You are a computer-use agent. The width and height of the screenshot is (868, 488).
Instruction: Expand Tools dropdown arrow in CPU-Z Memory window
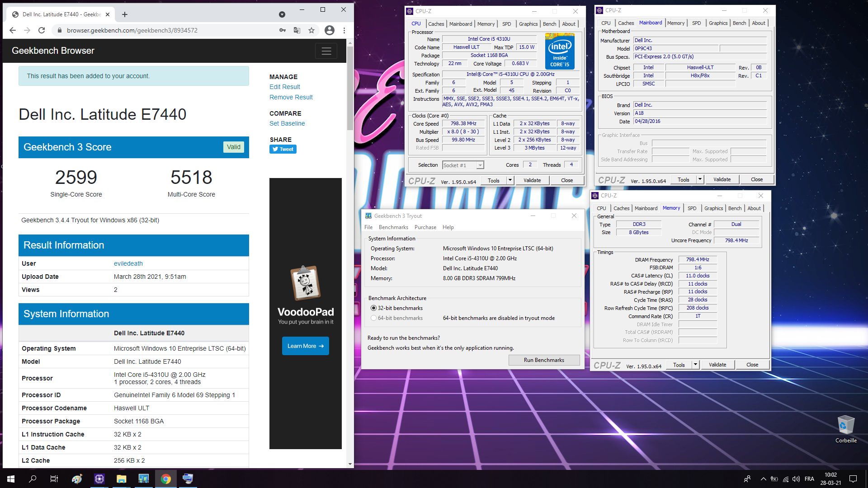[x=695, y=365]
